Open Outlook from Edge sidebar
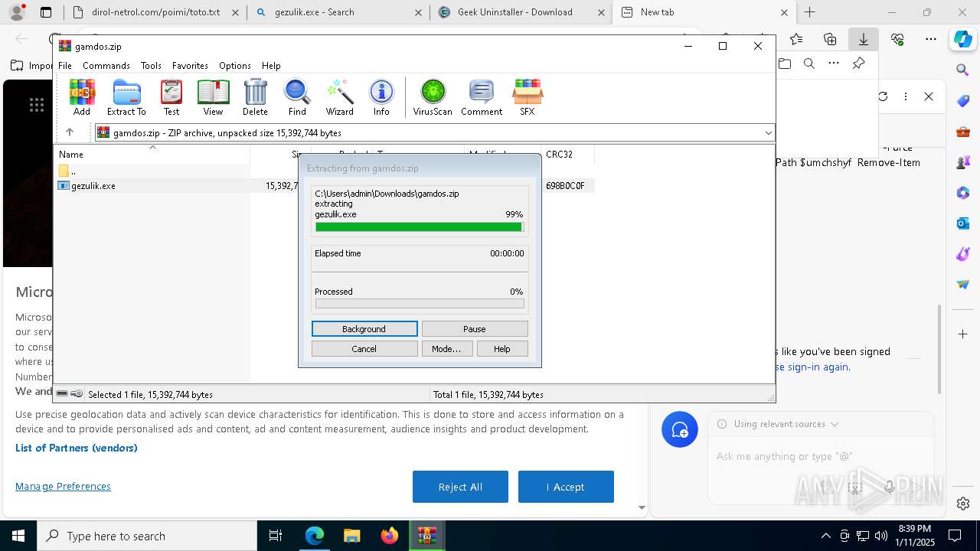980x551 pixels. tap(963, 223)
